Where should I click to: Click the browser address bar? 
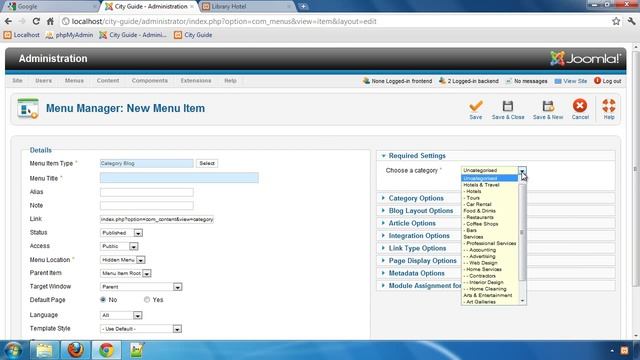coord(335,21)
